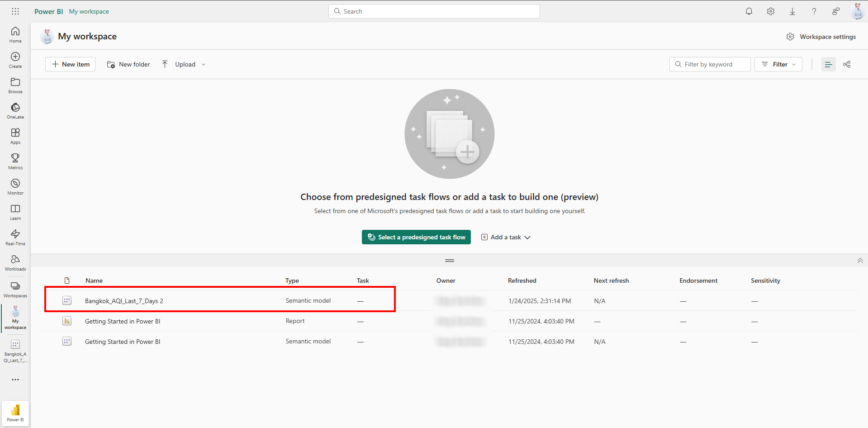868x428 pixels.
Task: Sort by Name column header
Action: 94,281
